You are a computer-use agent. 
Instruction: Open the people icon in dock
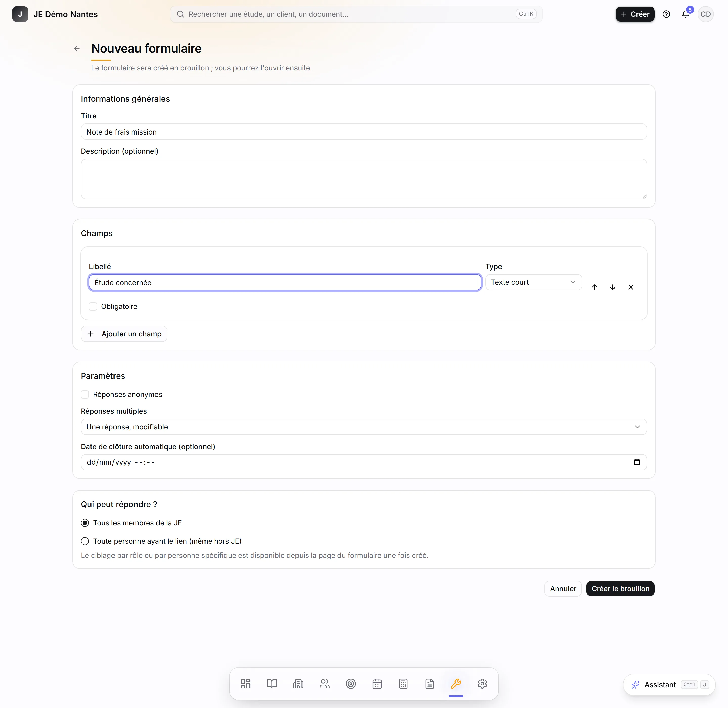click(x=325, y=683)
